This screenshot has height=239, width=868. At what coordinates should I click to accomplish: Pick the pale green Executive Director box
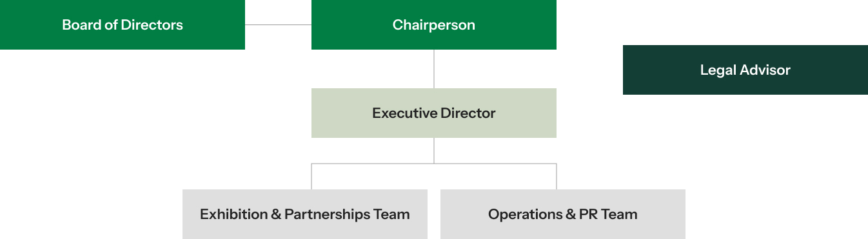click(x=434, y=113)
